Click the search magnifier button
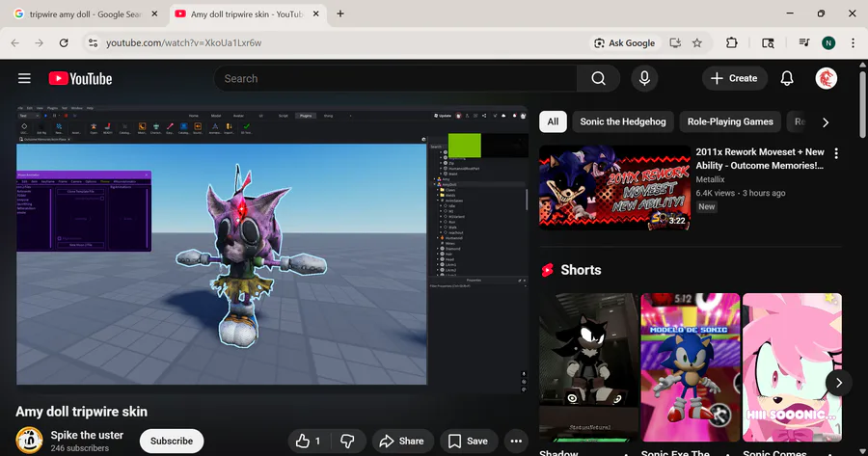The width and height of the screenshot is (868, 456). [598, 79]
